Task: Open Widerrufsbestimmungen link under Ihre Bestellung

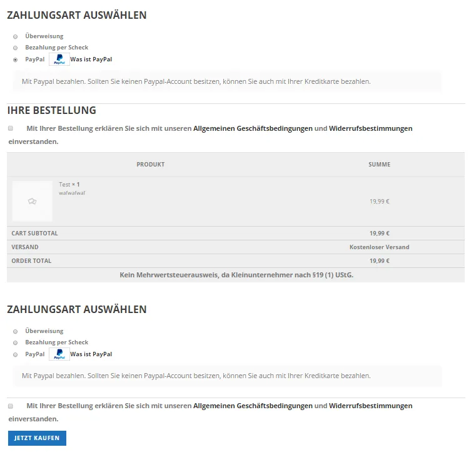Action: [x=371, y=128]
